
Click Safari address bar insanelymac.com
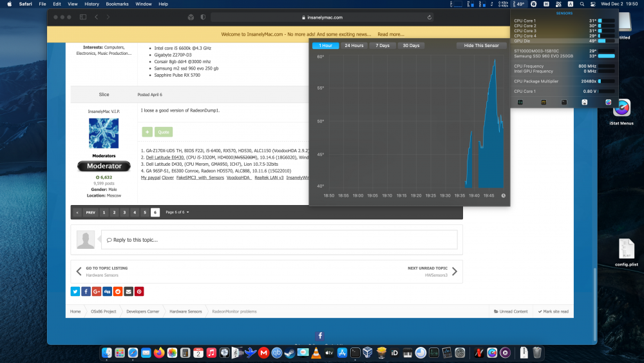click(321, 17)
